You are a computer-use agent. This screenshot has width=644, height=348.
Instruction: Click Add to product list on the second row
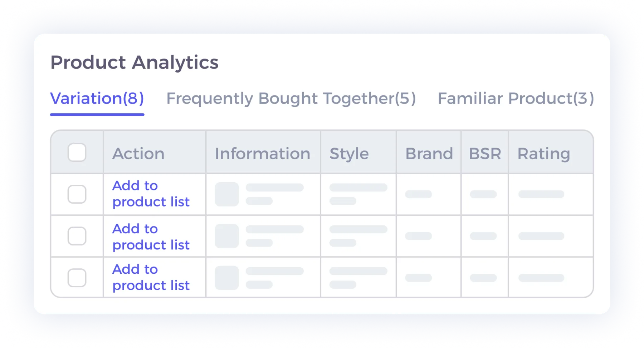151,237
